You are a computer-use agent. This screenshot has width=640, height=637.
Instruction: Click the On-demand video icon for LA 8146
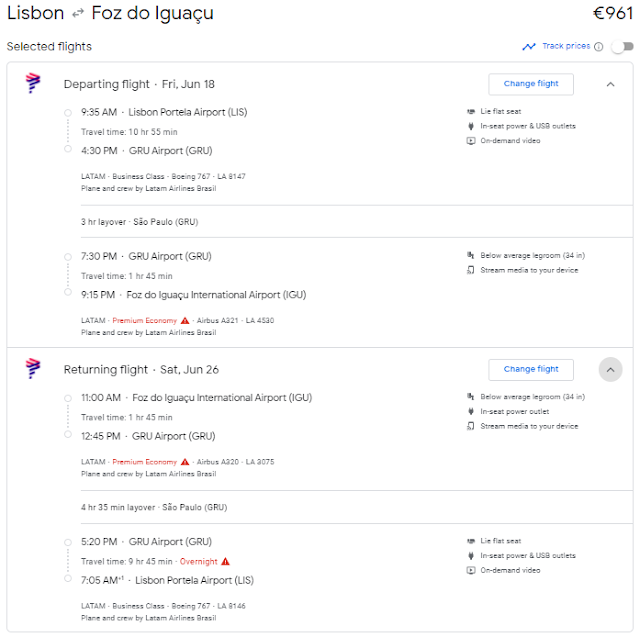[x=471, y=570]
